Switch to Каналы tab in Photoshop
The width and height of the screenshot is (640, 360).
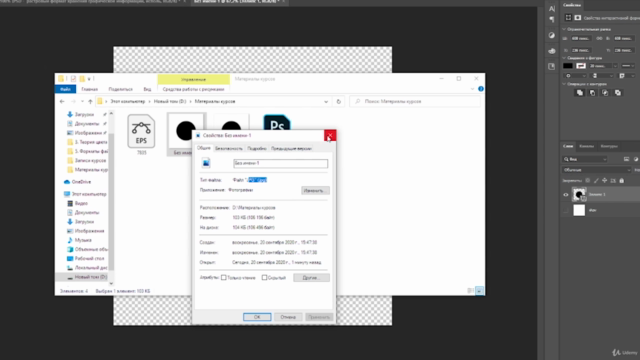(587, 146)
